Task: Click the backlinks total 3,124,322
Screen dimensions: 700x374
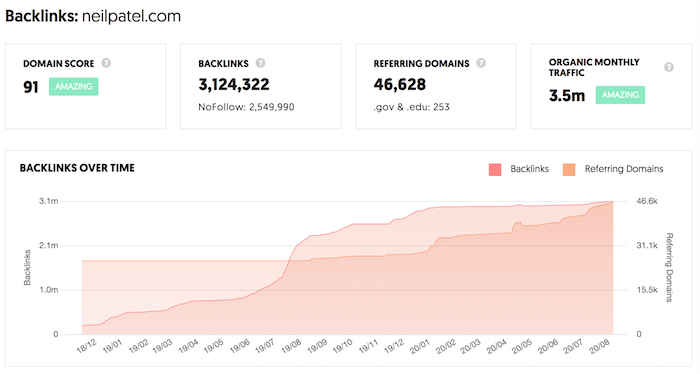Action: (234, 85)
